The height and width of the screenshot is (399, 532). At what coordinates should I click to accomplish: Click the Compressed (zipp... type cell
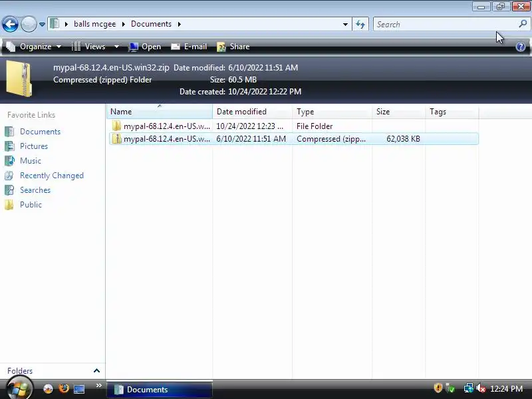click(331, 139)
